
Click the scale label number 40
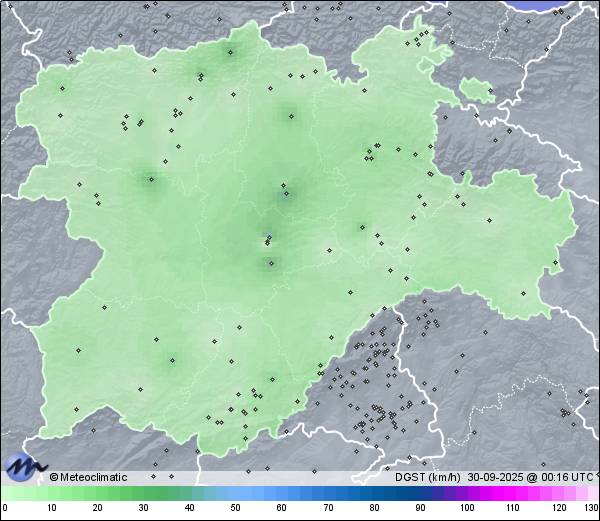[x=190, y=509]
